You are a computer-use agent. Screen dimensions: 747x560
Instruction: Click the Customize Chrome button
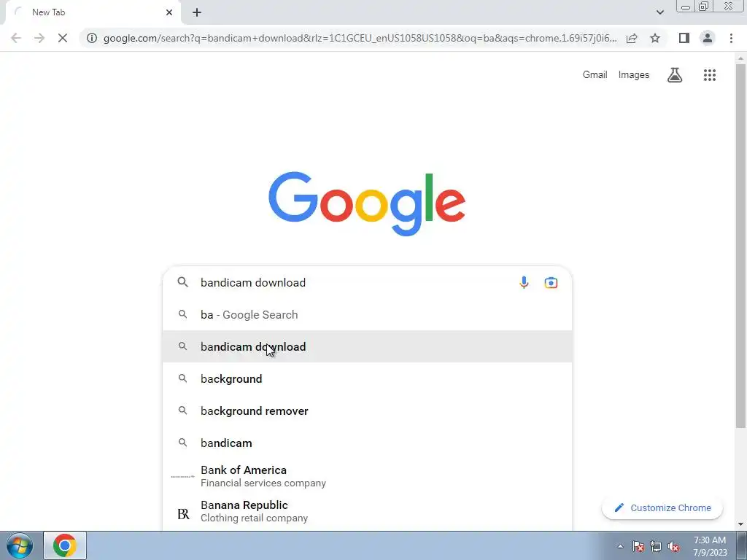pos(662,507)
